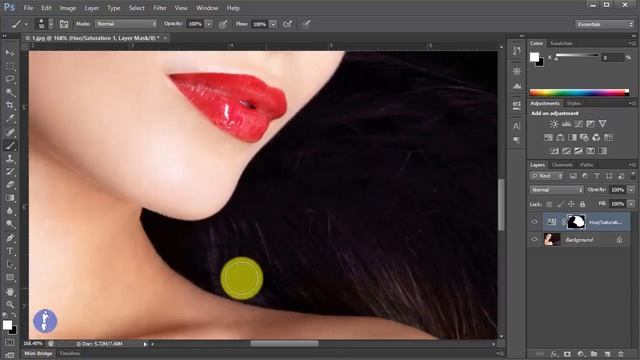Switch to the Channels tab
Image resolution: width=640 pixels, height=360 pixels.
[562, 165]
